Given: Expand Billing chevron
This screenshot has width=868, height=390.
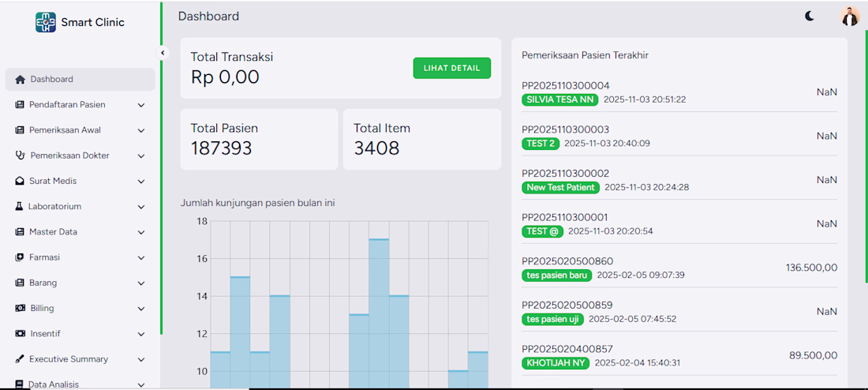Looking at the screenshot, I should click(141, 309).
